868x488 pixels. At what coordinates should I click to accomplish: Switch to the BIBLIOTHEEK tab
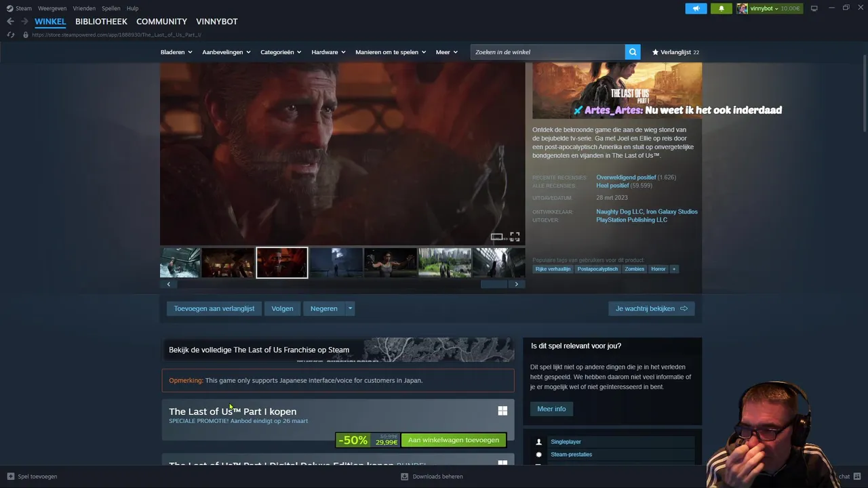click(x=101, y=22)
